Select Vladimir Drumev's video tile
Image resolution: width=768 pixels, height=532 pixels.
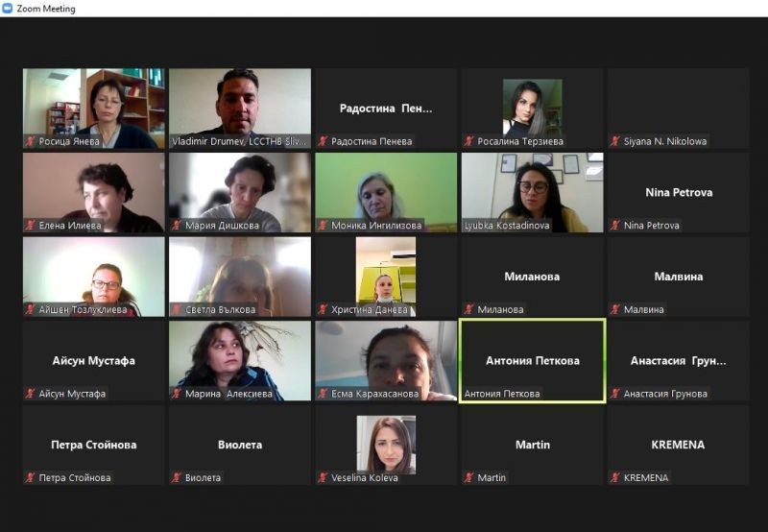click(240, 109)
